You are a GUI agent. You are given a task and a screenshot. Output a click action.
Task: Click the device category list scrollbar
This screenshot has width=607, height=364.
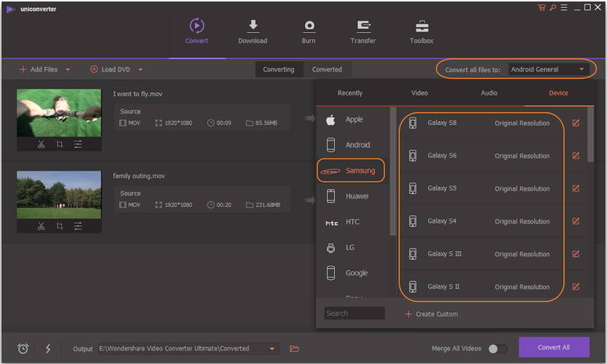pyautogui.click(x=393, y=171)
